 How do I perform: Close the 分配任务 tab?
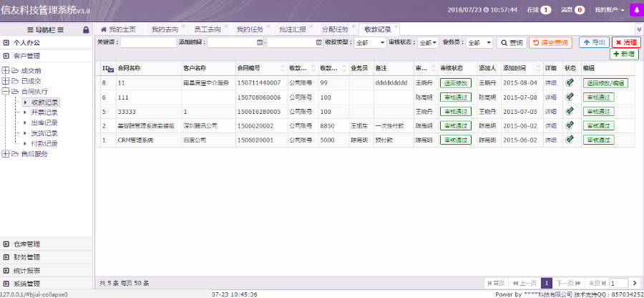coord(353,26)
